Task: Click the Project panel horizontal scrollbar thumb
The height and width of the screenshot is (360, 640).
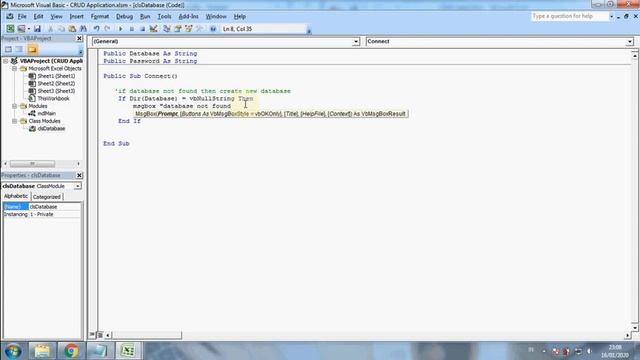Action: (32, 164)
